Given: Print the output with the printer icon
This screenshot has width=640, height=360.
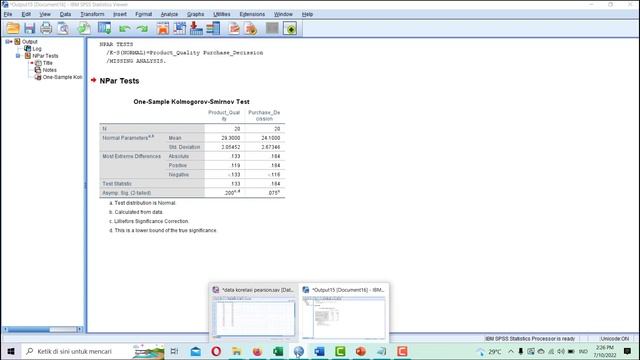Looking at the screenshot, I should 46,28.
